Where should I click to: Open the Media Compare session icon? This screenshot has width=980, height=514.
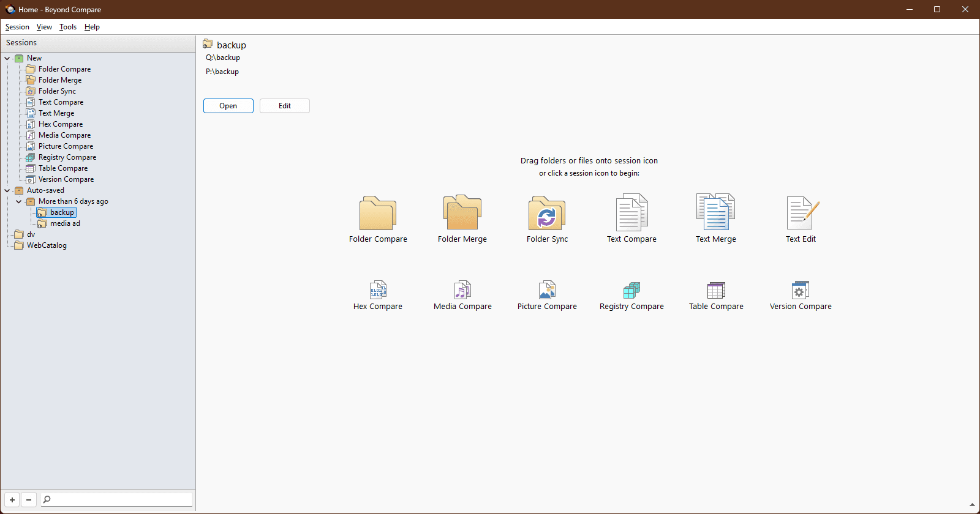(x=462, y=290)
